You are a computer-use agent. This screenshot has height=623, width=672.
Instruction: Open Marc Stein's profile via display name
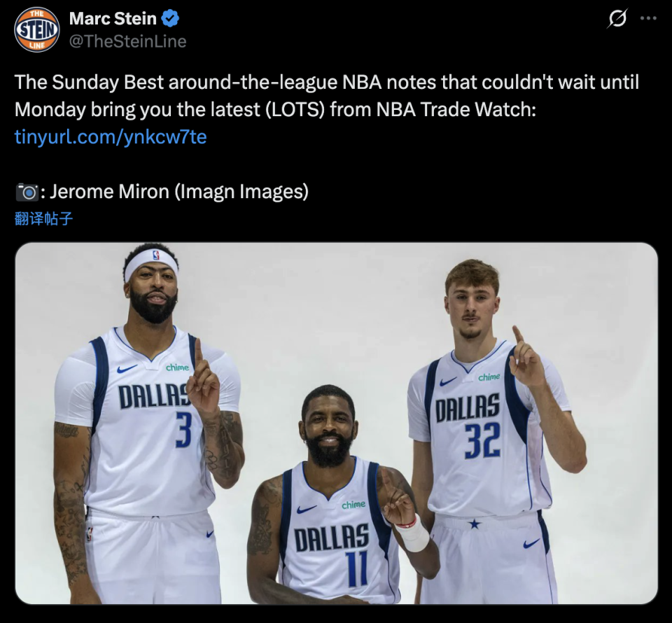113,18
